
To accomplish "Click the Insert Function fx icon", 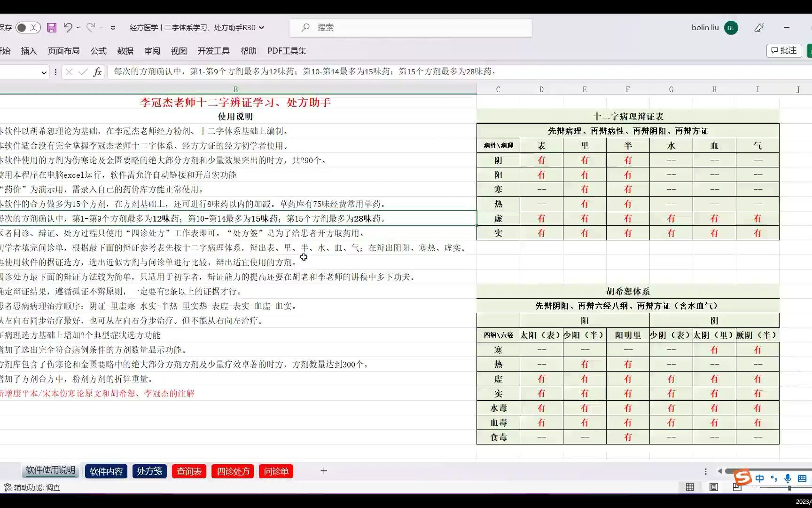I will [97, 72].
